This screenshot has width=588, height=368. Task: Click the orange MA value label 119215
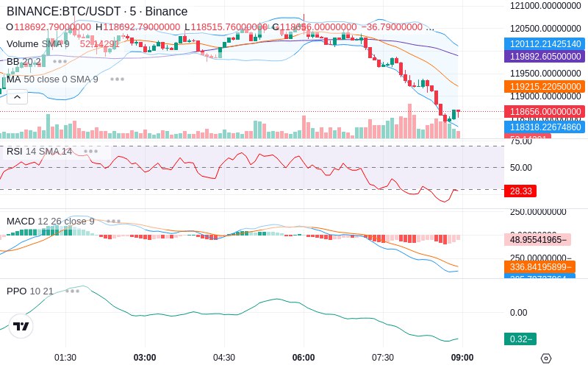(x=545, y=86)
